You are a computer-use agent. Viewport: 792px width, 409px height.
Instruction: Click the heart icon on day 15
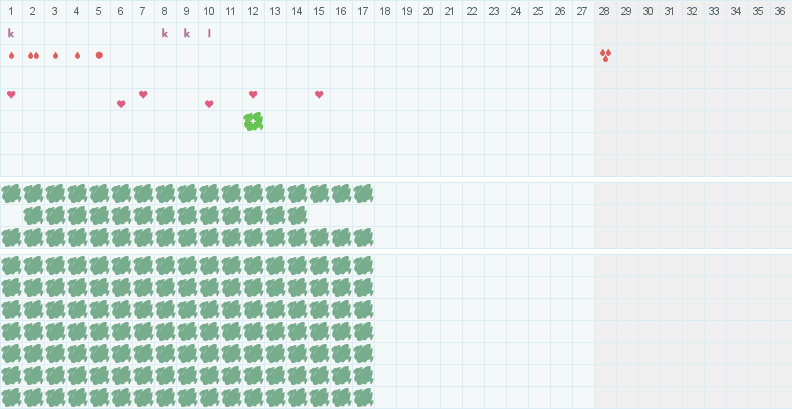(x=319, y=95)
